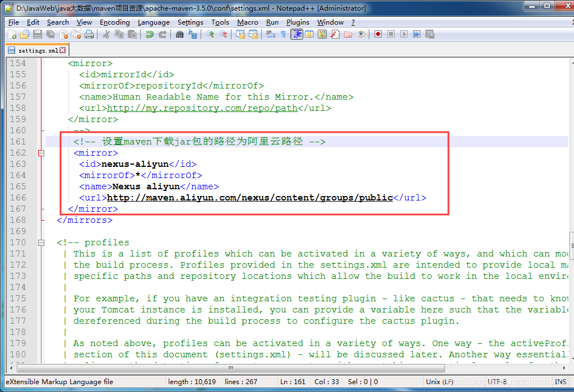Open the ? help menu
The image size is (574, 392).
pos(353,22)
